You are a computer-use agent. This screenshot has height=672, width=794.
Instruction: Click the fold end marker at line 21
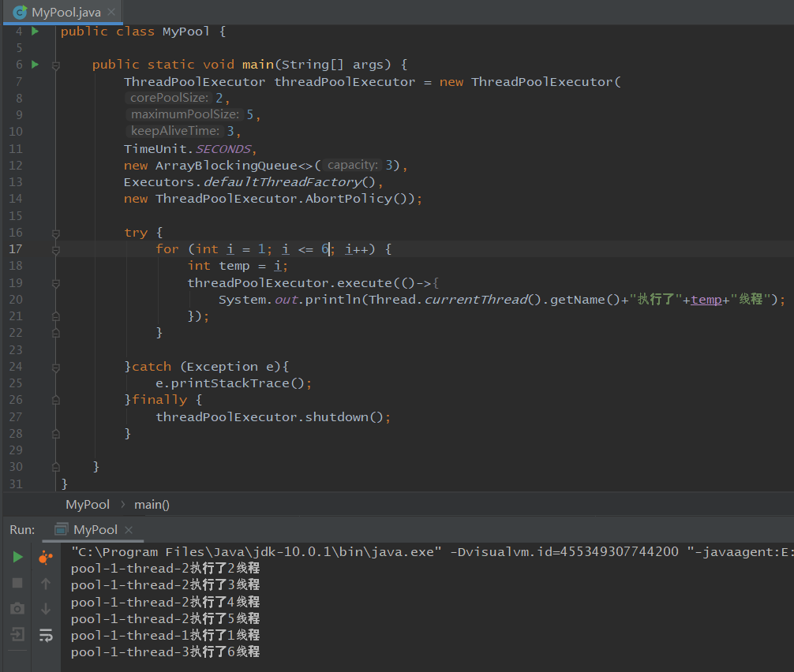point(56,317)
